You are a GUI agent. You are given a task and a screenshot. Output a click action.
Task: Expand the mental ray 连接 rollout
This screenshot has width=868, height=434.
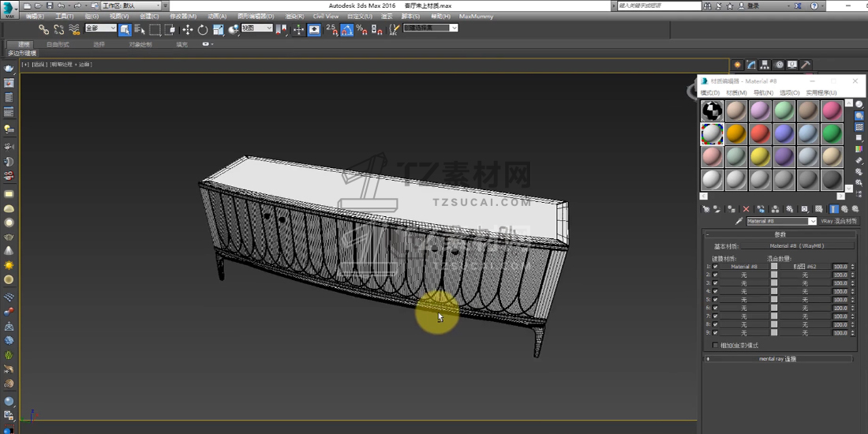(x=777, y=359)
